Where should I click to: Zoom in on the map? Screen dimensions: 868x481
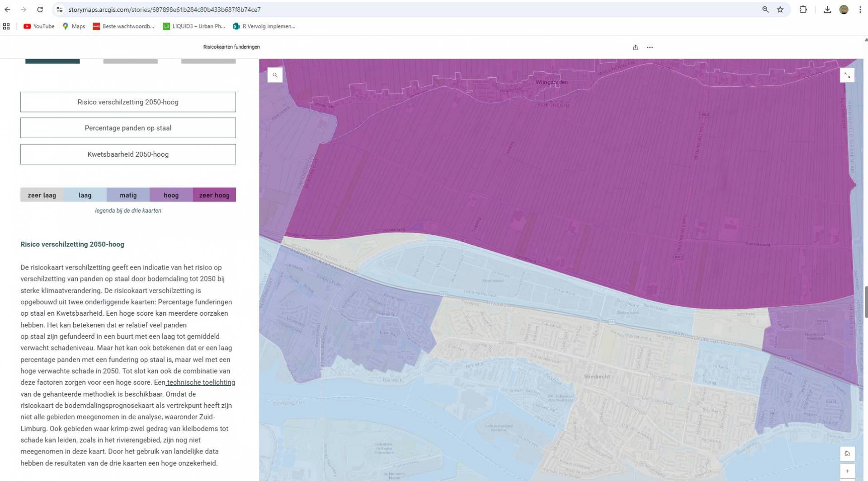point(847,471)
